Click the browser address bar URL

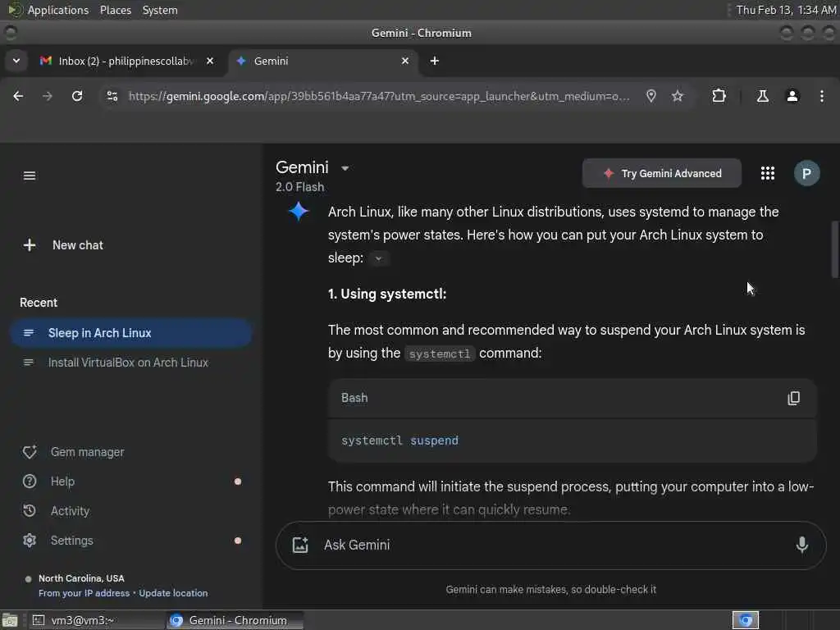pyautogui.click(x=379, y=96)
